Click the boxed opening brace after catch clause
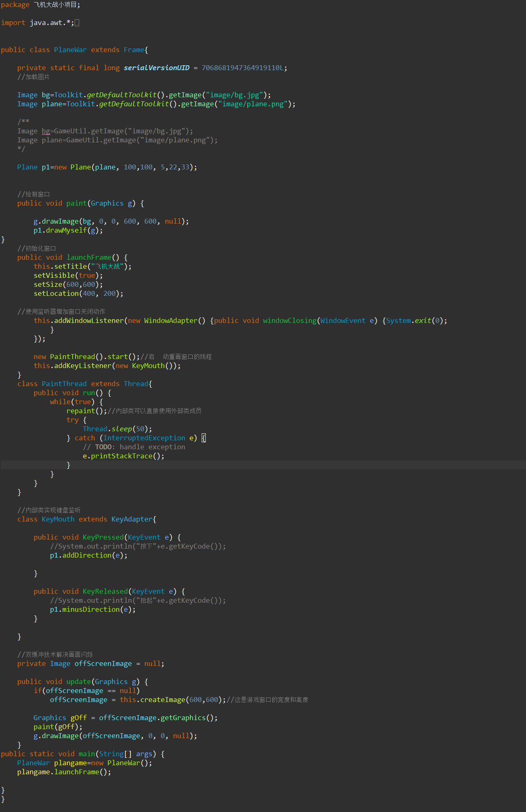This screenshot has width=526, height=812. click(204, 438)
